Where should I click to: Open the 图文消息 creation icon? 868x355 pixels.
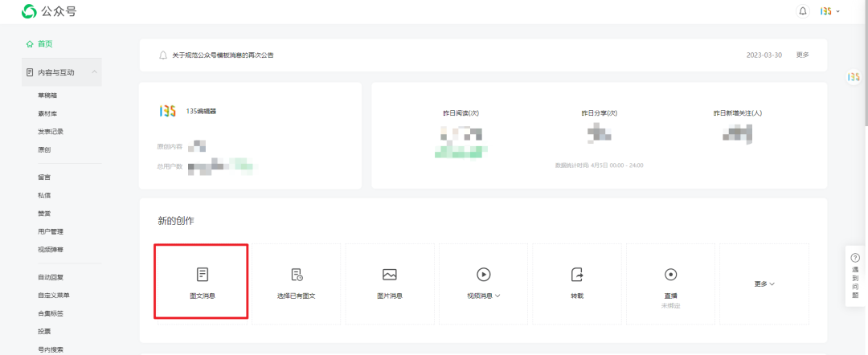202,275
